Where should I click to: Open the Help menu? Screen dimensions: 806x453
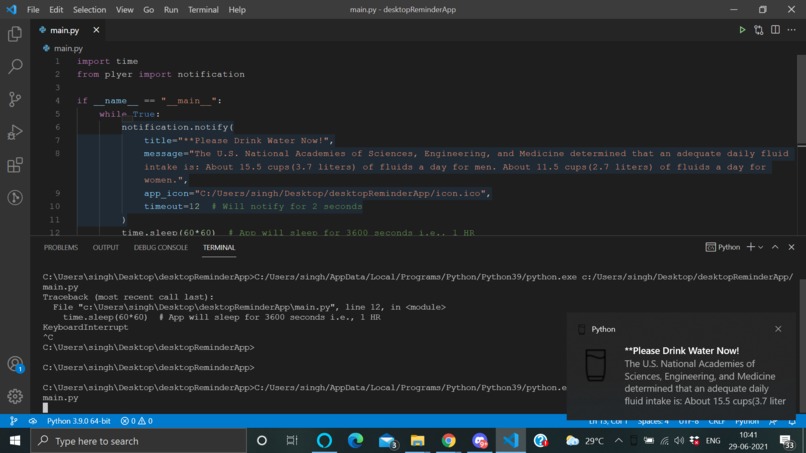point(237,9)
